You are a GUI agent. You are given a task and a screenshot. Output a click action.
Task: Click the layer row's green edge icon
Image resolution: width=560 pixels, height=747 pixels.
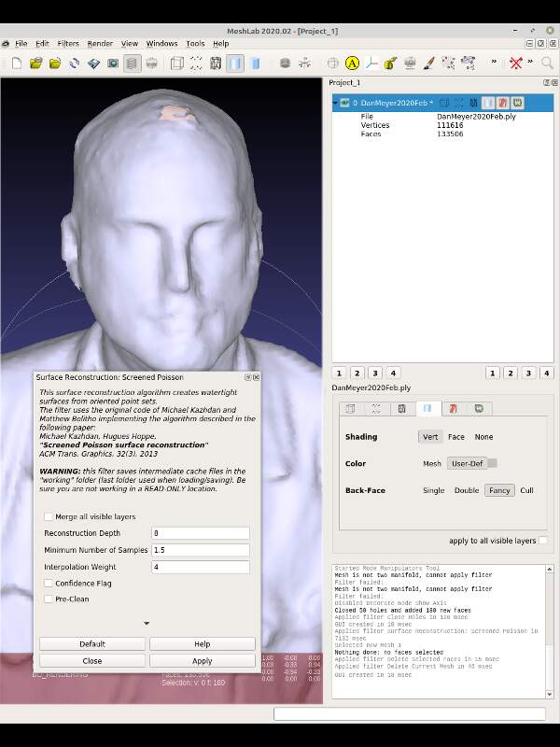pyautogui.click(x=518, y=103)
